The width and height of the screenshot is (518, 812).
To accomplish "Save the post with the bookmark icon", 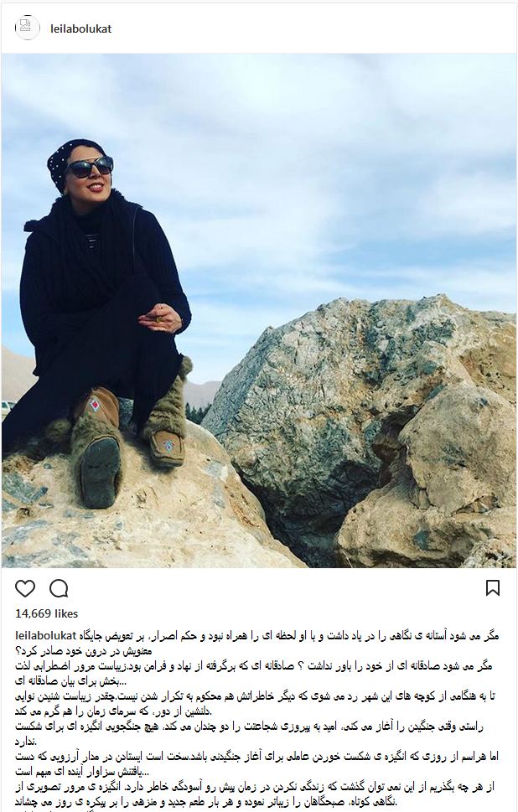I will [x=492, y=588].
